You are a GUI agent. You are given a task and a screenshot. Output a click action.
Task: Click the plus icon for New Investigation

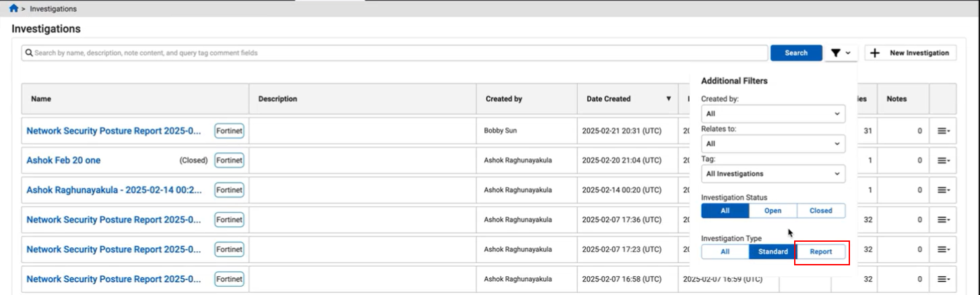pyautogui.click(x=875, y=53)
